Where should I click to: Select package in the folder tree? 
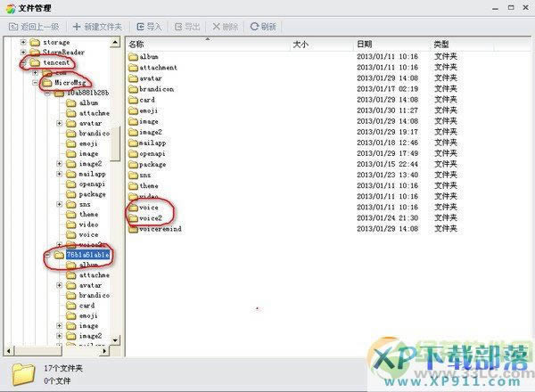coord(92,194)
